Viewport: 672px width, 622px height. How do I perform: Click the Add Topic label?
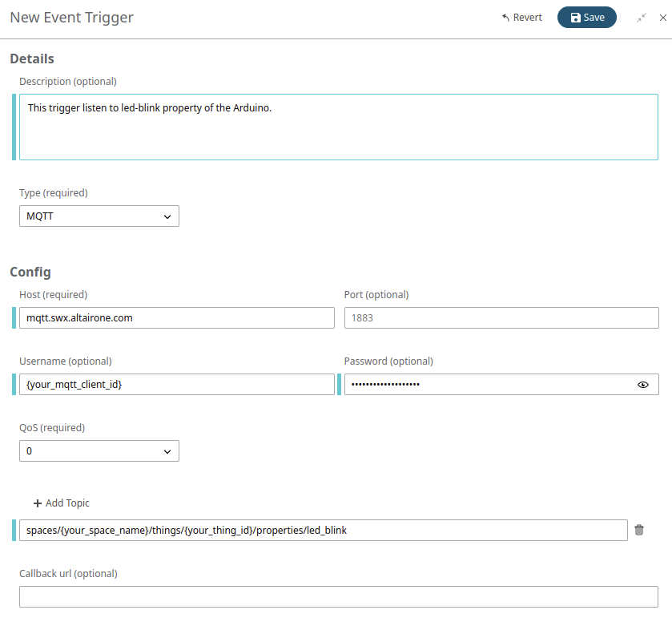(67, 503)
